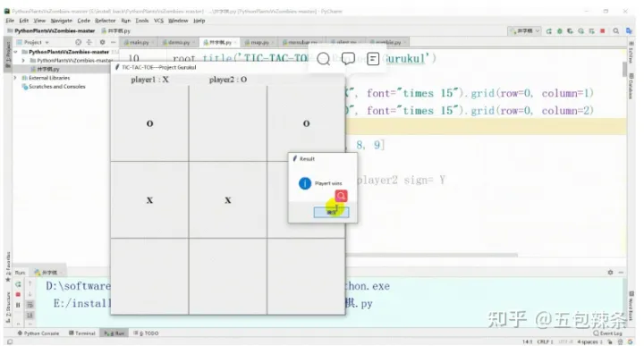The image size is (644, 346).
Task: Open the Project panel settings gear
Action: 102,42
